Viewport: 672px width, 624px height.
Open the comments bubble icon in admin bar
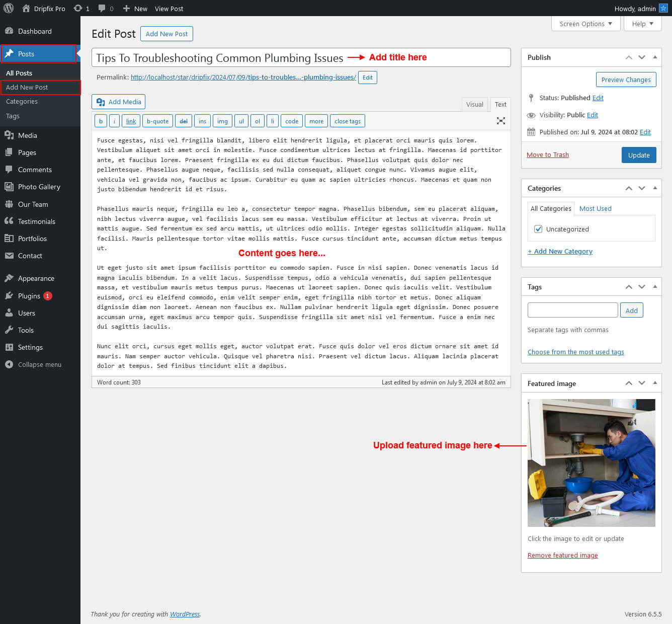click(x=102, y=8)
